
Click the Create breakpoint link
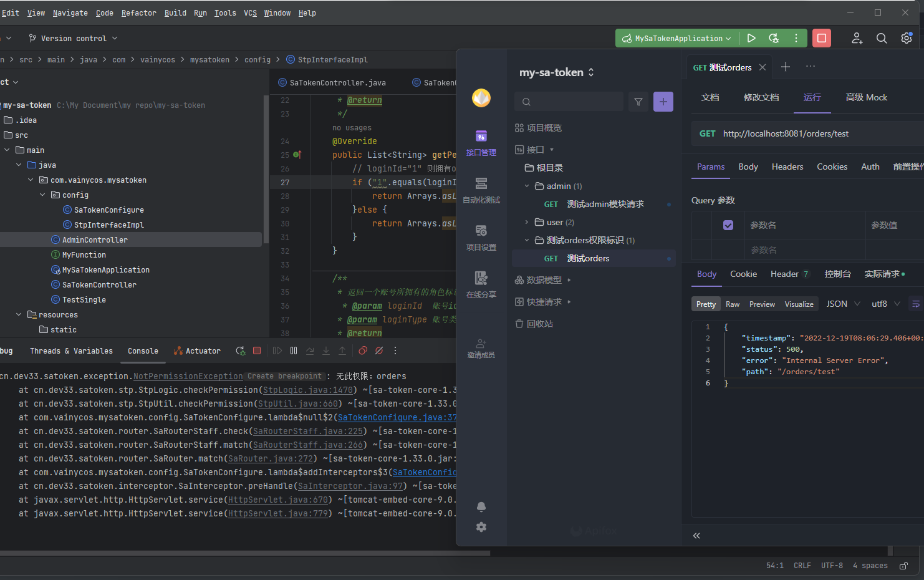(x=284, y=376)
